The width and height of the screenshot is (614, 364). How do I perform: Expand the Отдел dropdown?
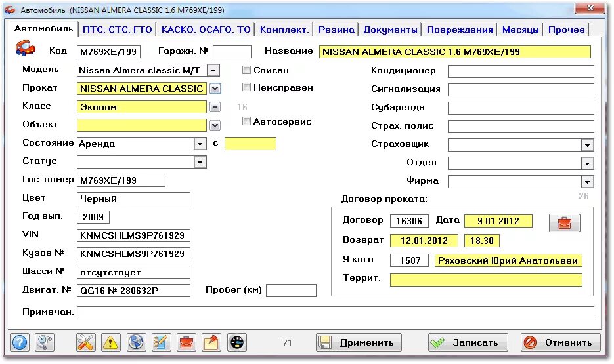[587, 163]
